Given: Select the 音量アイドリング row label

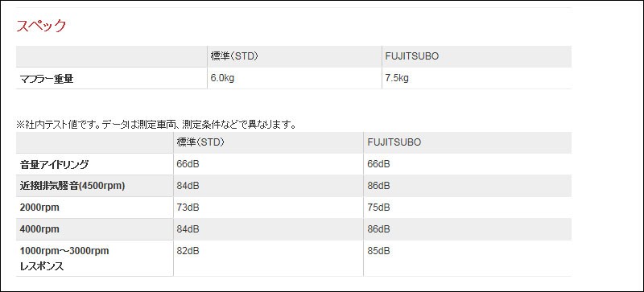Looking at the screenshot, I should tap(54, 165).
